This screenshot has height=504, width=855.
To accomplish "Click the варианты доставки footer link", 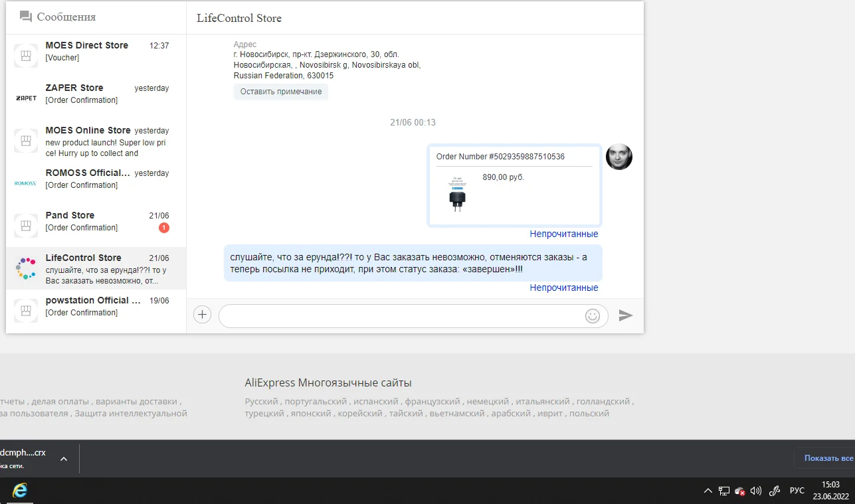I will [x=136, y=402].
